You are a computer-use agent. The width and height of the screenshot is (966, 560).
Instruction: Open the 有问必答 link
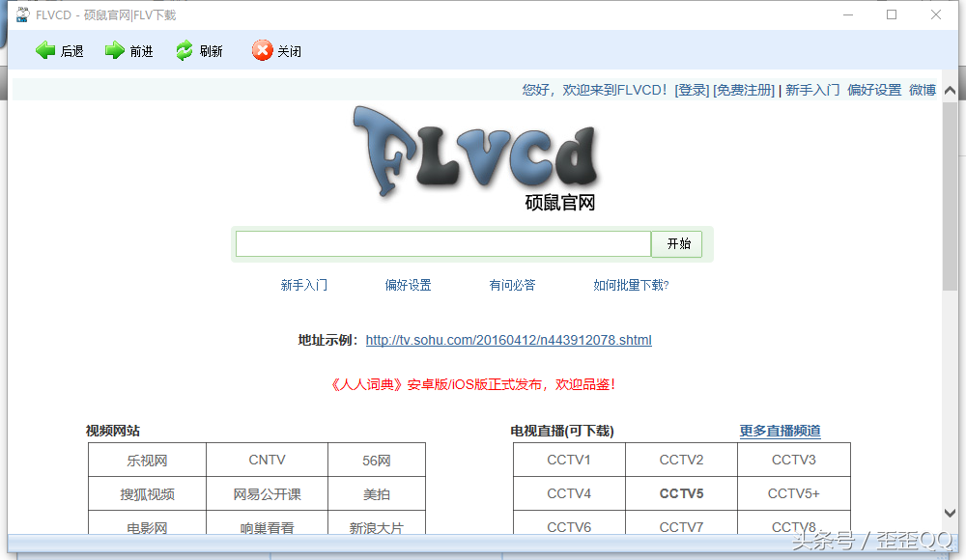point(512,285)
